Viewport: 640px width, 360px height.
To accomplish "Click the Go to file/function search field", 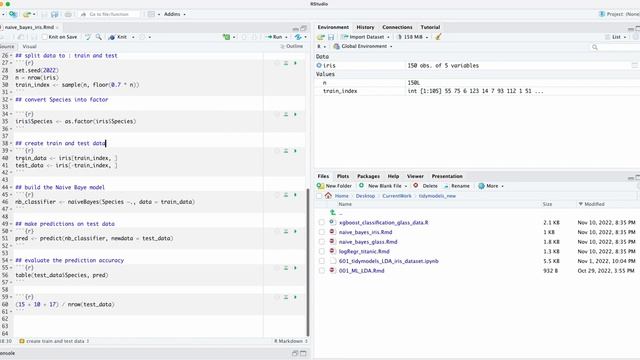I will pyautogui.click(x=109, y=14).
